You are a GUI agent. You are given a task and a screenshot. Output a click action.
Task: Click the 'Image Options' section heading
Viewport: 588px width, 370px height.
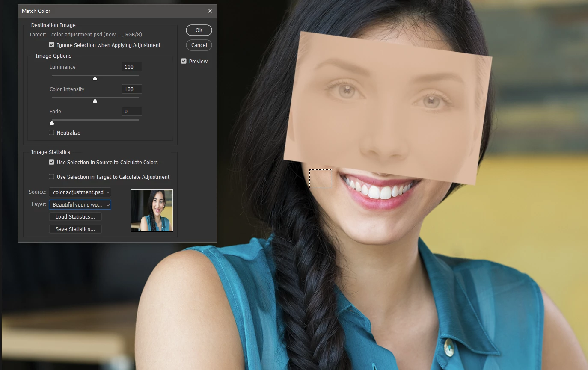[53, 56]
